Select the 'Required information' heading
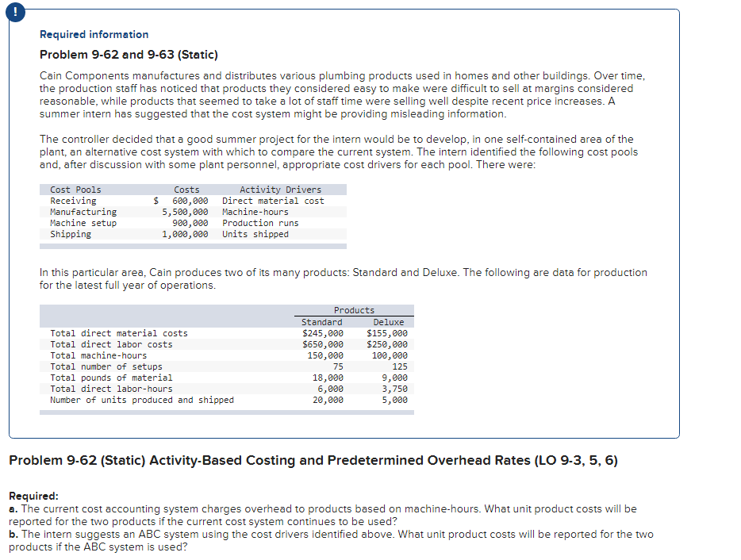The height and width of the screenshot is (560, 741). coord(93,34)
